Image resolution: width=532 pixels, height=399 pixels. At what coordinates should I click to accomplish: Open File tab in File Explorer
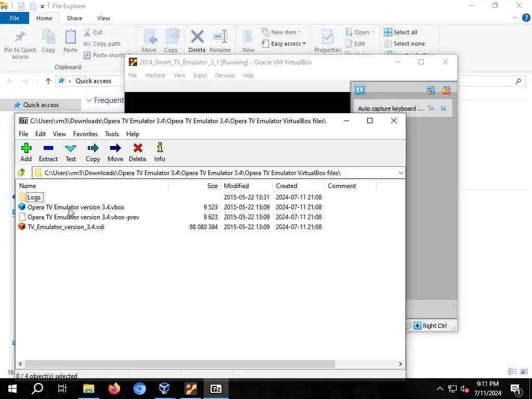pos(15,18)
